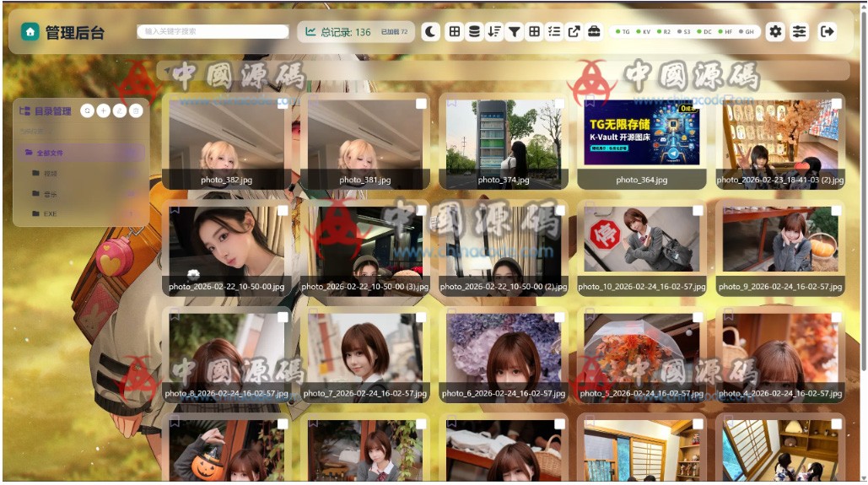
Task: Select the 全部文件 folder
Action: [81, 153]
